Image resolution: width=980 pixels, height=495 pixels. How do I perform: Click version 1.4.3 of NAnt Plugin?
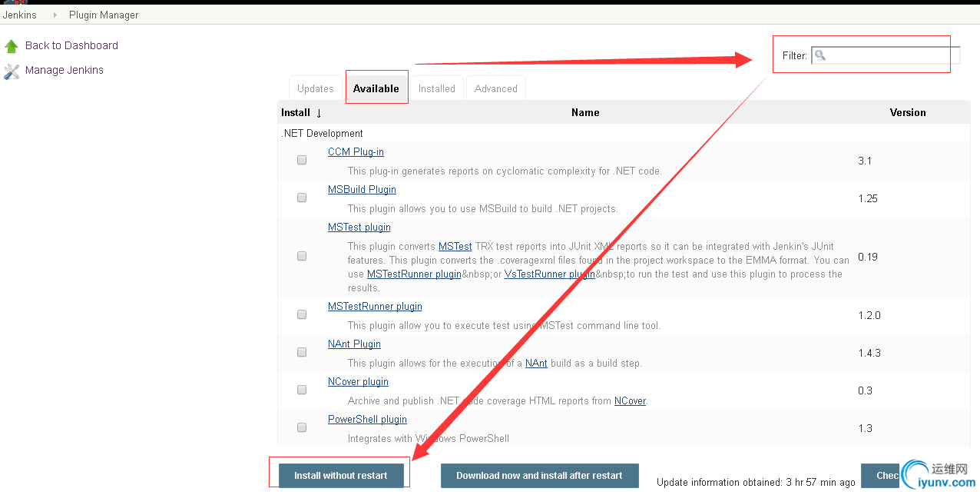[x=869, y=353]
